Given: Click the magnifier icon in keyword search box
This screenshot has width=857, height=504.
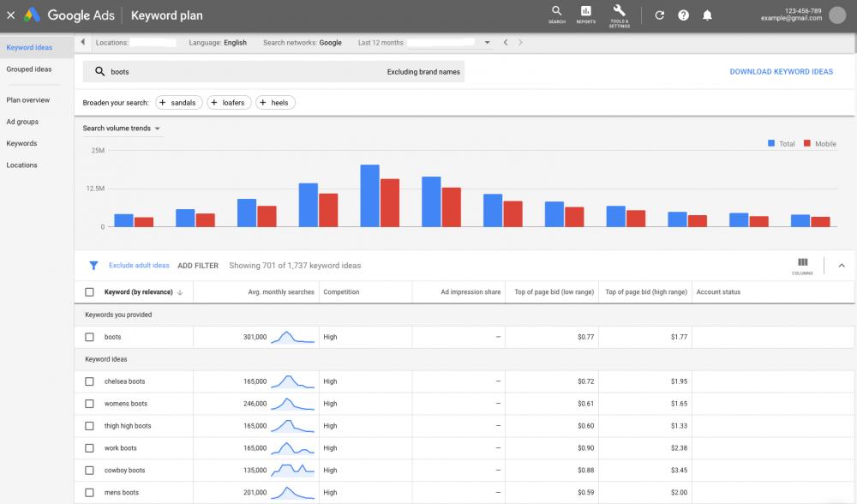Looking at the screenshot, I should pos(99,72).
